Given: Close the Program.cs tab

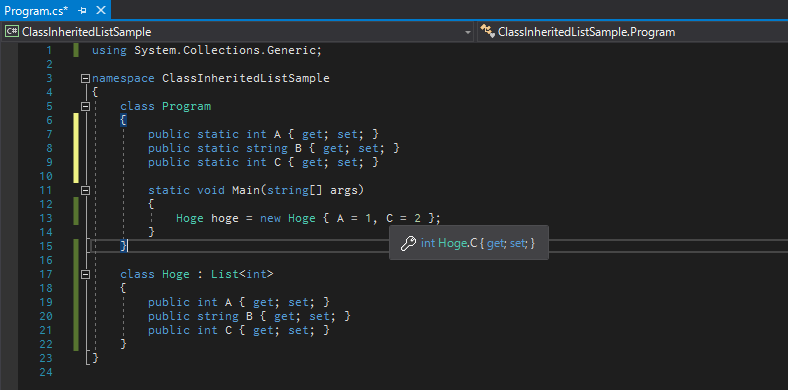Looking at the screenshot, I should (101, 10).
